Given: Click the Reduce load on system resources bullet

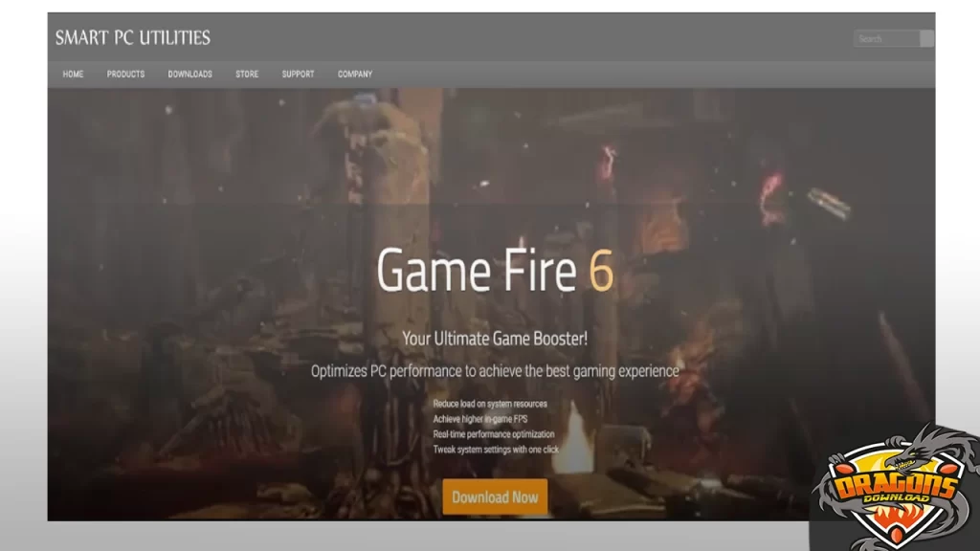Looking at the screenshot, I should (x=492, y=405).
